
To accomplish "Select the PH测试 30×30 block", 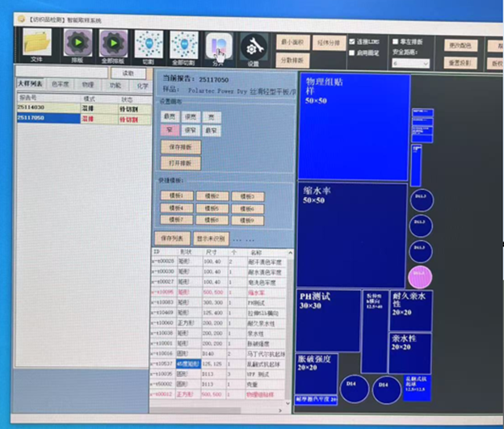I will 328,319.
